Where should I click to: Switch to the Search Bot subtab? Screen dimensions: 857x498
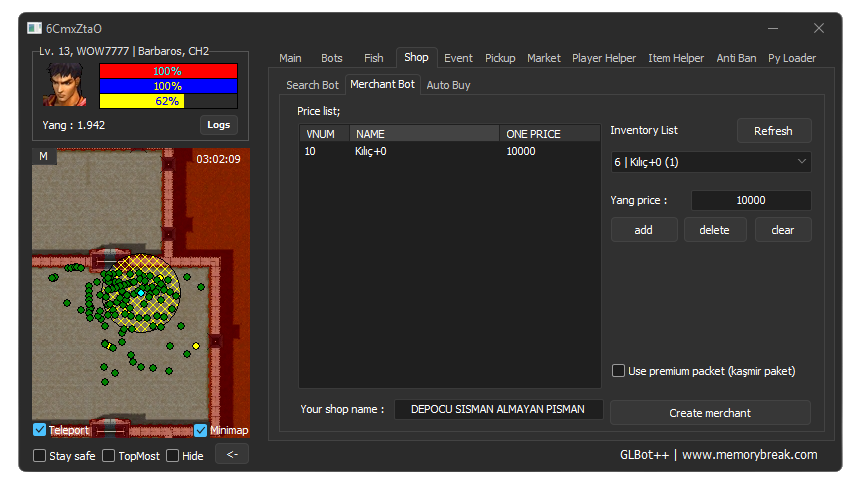(312, 85)
